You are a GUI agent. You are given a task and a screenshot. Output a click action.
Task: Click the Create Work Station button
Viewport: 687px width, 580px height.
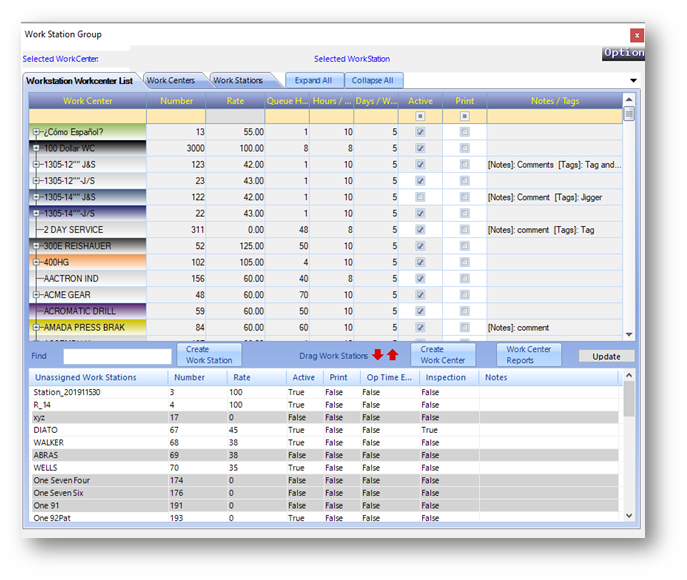(x=209, y=355)
